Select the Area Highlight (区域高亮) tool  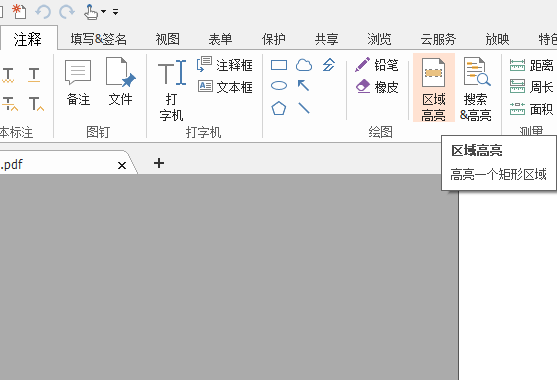[x=434, y=88]
